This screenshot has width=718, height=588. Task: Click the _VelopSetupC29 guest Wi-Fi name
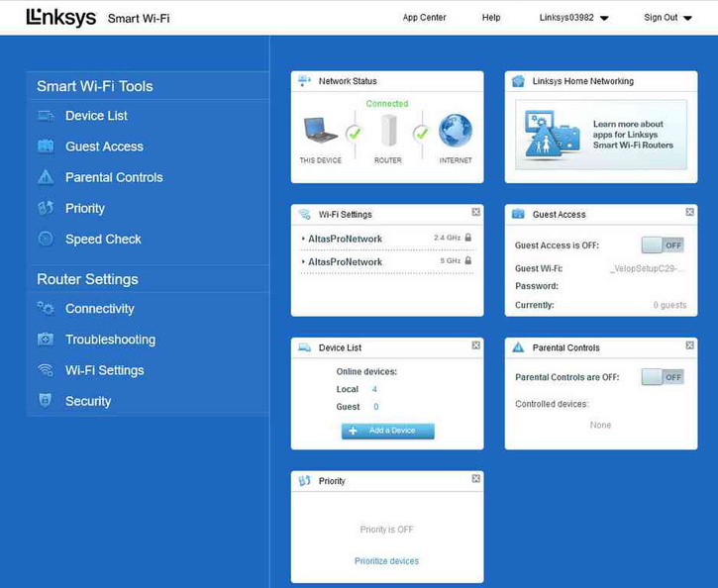[648, 268]
